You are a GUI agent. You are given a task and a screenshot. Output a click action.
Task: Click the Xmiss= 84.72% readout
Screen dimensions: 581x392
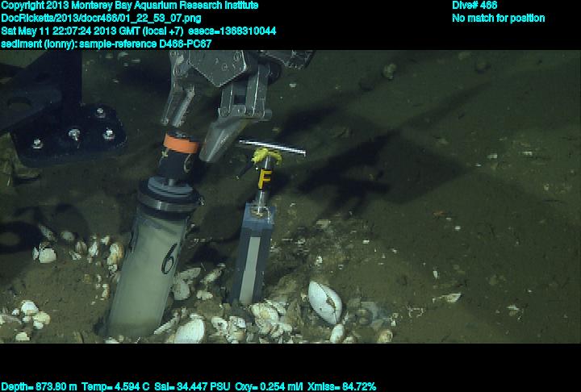pos(341,387)
